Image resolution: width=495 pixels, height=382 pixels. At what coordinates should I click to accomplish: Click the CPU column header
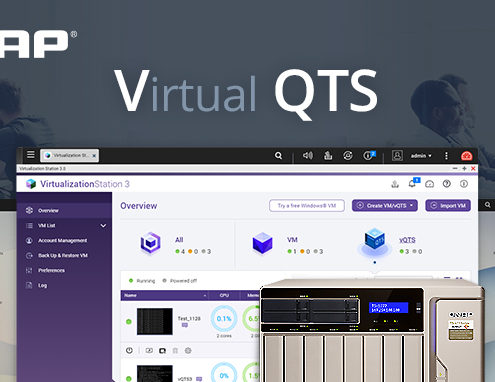pyautogui.click(x=224, y=295)
